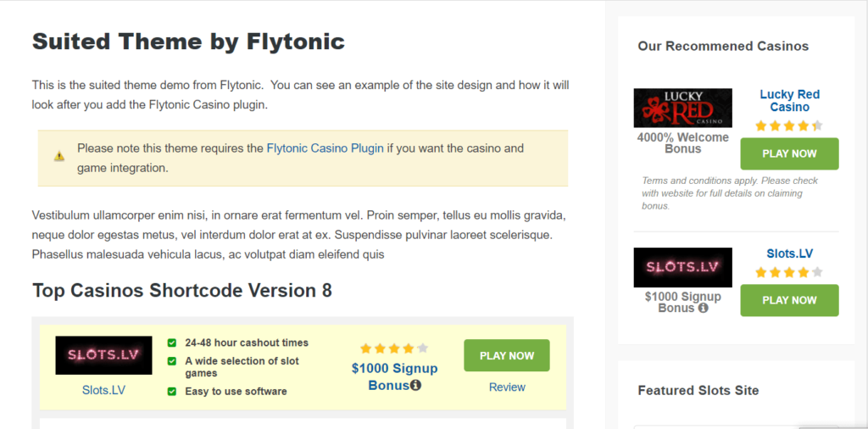Click the Slots.LV logo in yellow casino row
Screen dimensions: 868x429
pyautogui.click(x=103, y=355)
